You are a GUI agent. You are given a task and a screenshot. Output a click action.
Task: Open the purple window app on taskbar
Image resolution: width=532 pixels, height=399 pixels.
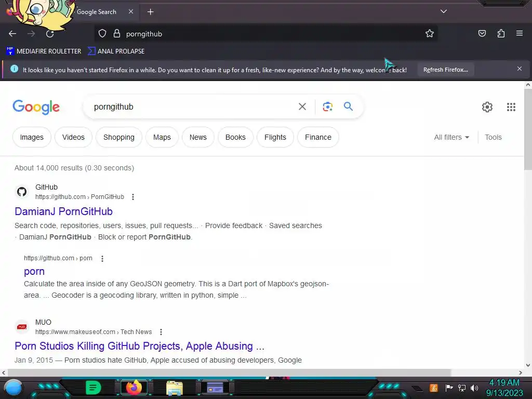[x=215, y=388]
